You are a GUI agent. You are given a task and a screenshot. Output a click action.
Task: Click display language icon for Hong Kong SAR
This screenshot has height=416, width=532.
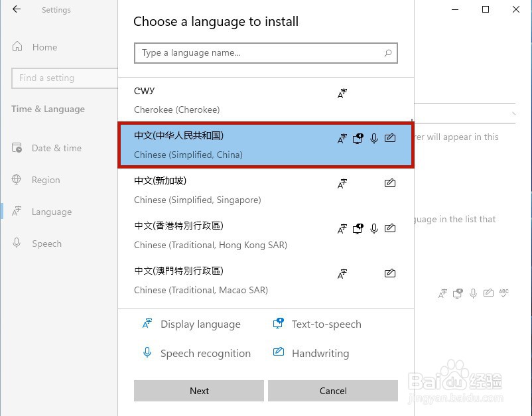342,229
